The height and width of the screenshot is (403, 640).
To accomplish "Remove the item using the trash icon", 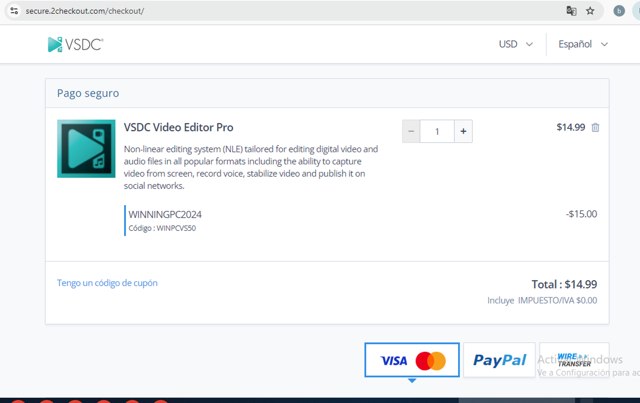I will tap(596, 127).
